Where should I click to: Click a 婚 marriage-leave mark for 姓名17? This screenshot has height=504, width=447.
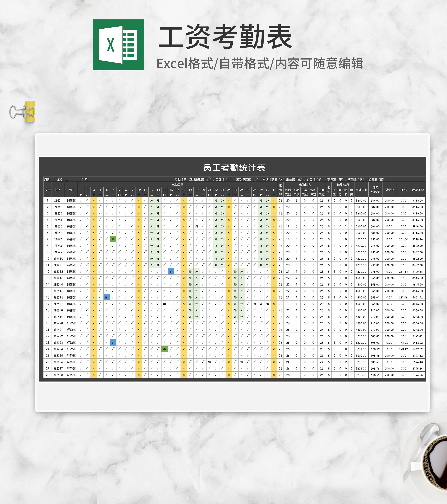coord(255,304)
